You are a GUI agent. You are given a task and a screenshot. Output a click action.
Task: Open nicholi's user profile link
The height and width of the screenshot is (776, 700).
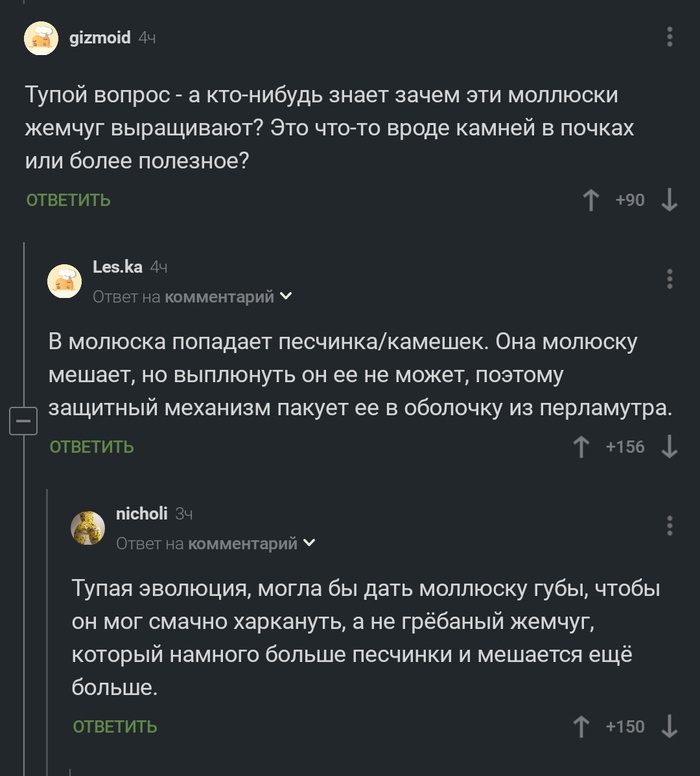point(141,514)
